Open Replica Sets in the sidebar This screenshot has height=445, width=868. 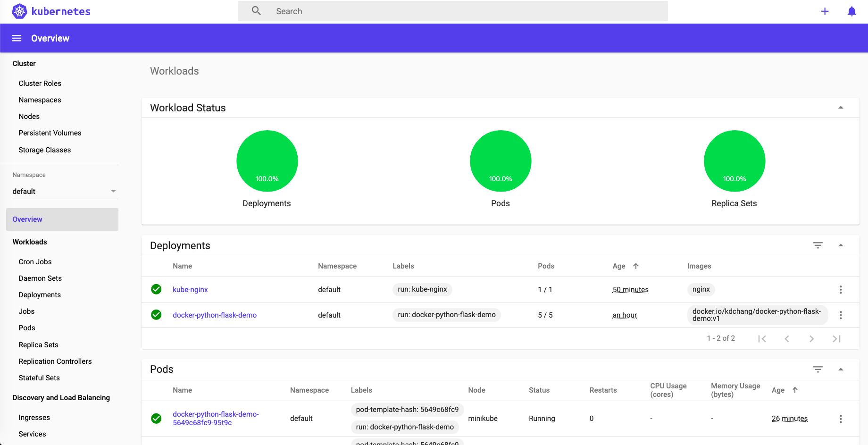[39, 345]
